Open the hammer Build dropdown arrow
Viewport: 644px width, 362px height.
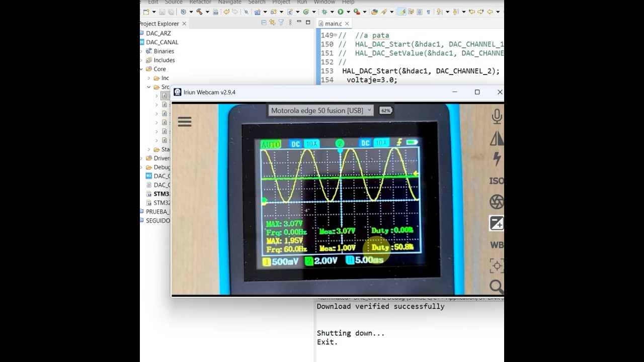(x=207, y=12)
